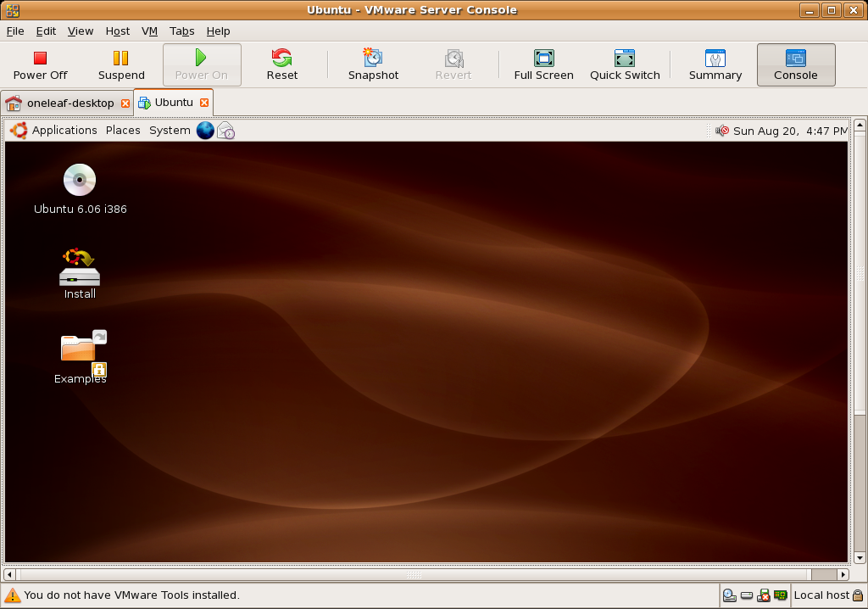Open the guest Places menu

point(123,131)
